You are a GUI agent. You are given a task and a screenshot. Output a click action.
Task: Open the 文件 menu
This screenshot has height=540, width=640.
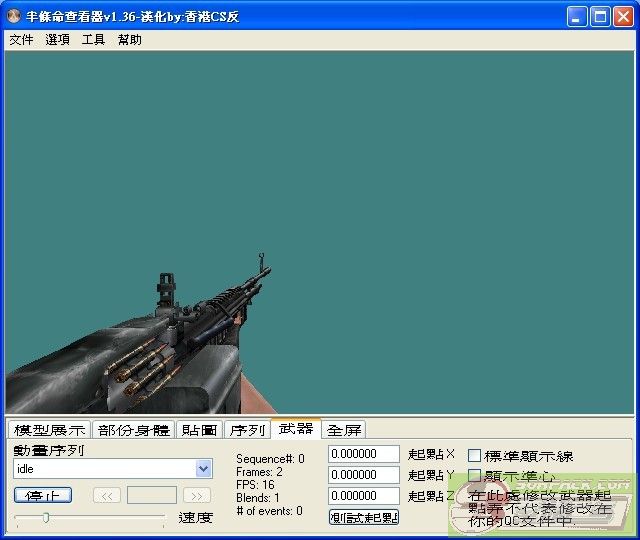coord(21,40)
